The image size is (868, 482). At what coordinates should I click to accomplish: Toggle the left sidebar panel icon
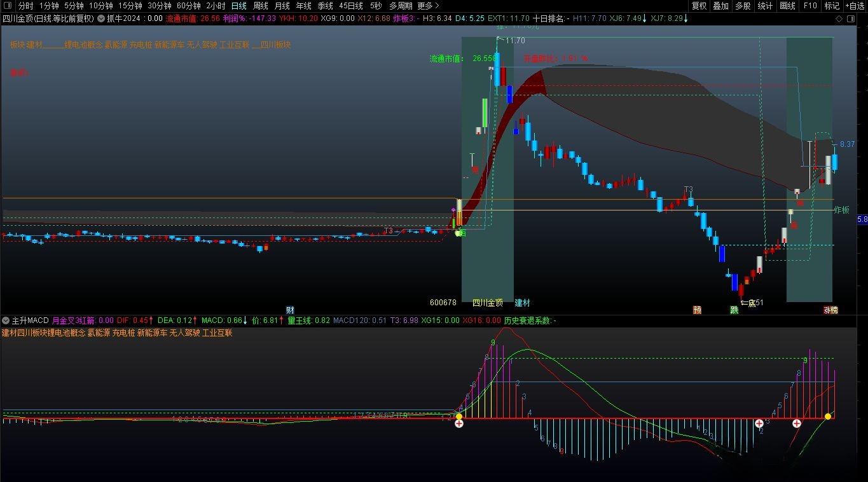(x=8, y=6)
